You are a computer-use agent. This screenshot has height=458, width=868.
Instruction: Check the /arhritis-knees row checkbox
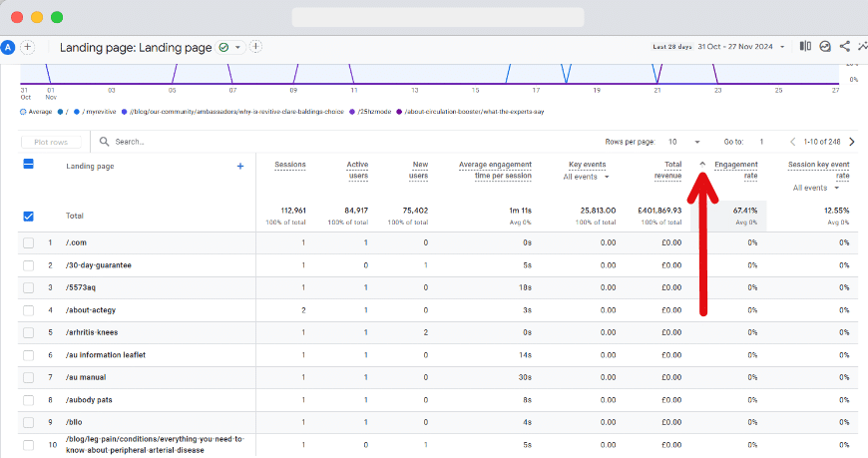point(28,333)
